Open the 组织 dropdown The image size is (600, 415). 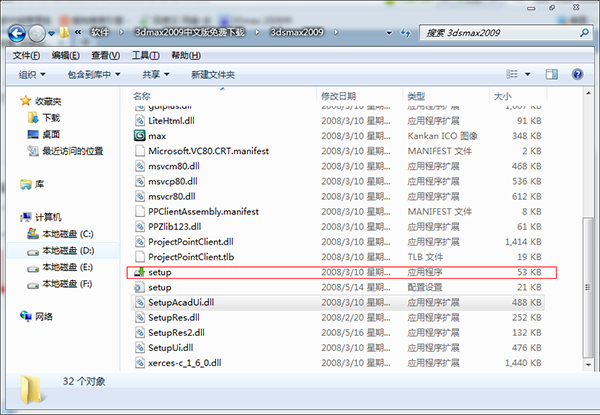click(x=32, y=75)
